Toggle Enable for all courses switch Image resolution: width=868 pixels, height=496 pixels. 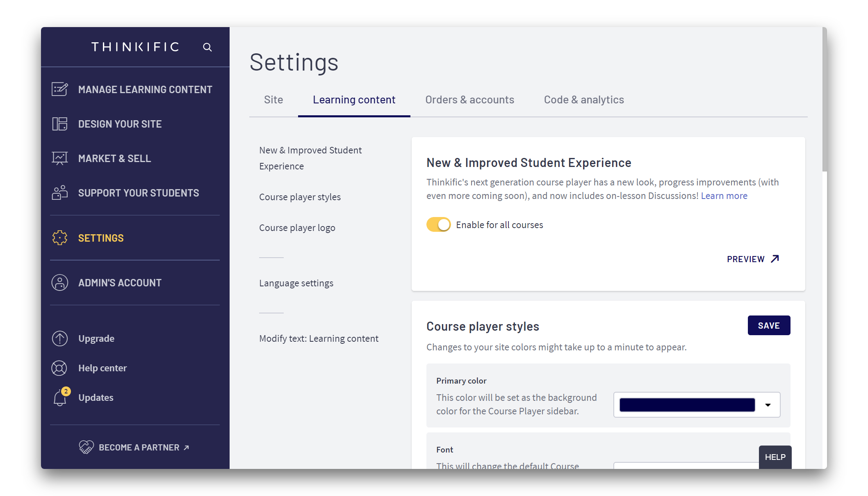point(438,224)
